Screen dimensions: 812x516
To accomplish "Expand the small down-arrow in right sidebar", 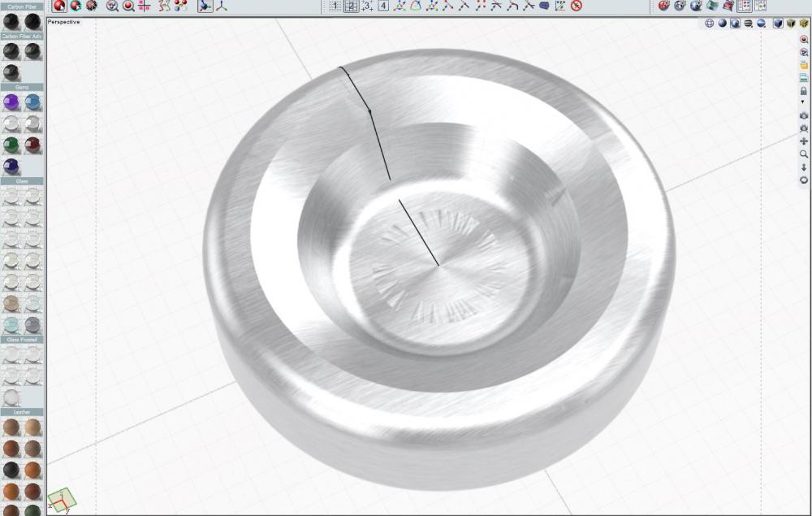I will (x=803, y=102).
